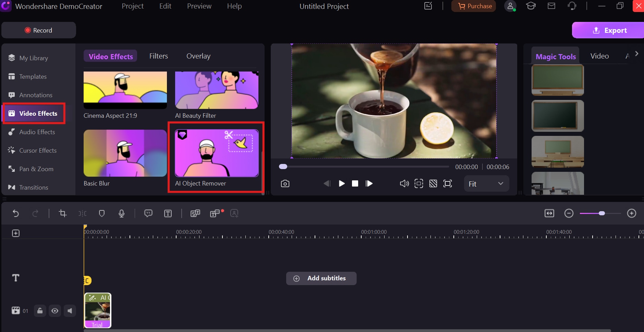Open the user account icon

510,6
